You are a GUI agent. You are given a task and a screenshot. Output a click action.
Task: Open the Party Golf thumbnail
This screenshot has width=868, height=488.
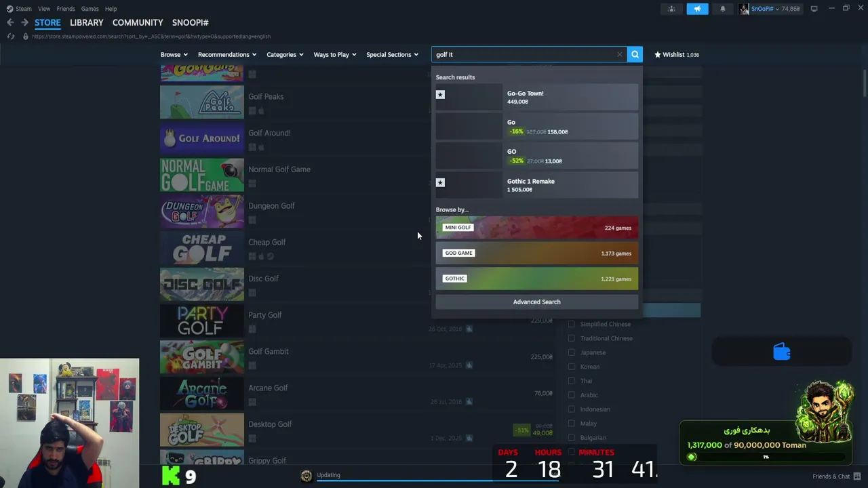(x=202, y=321)
